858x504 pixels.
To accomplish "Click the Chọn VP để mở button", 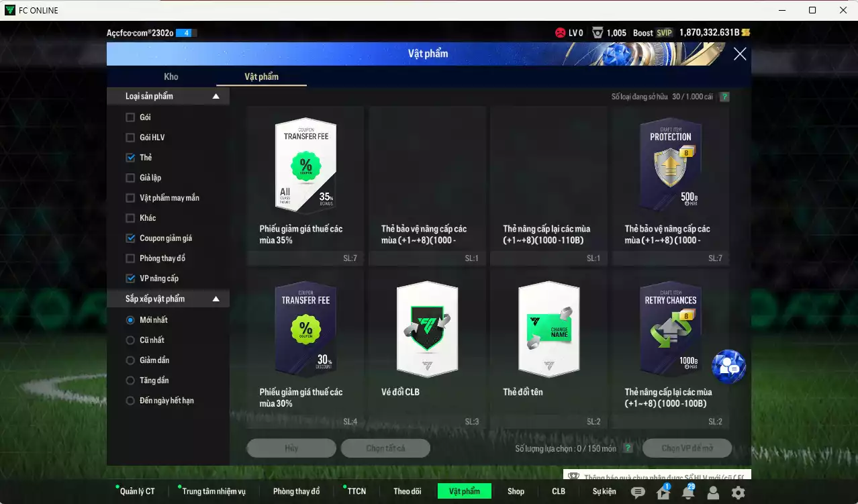I will 687,448.
